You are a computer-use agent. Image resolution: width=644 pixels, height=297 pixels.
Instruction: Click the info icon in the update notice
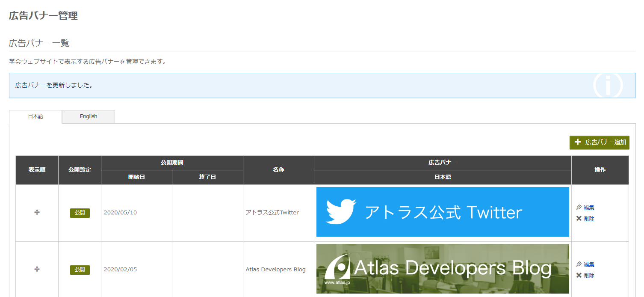click(608, 86)
